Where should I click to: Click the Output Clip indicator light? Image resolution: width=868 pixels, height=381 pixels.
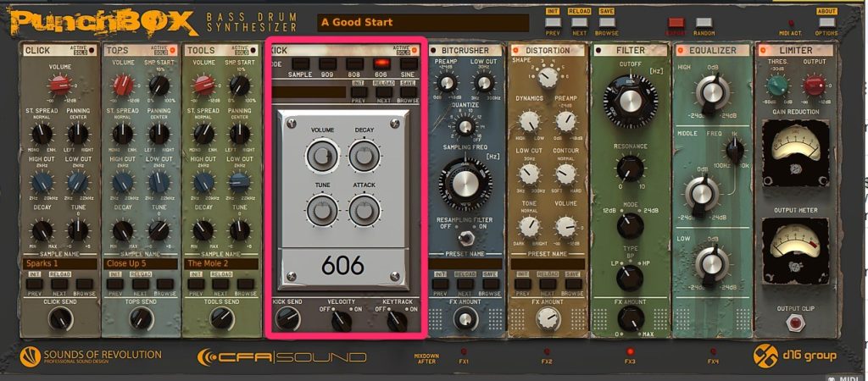pos(794,321)
